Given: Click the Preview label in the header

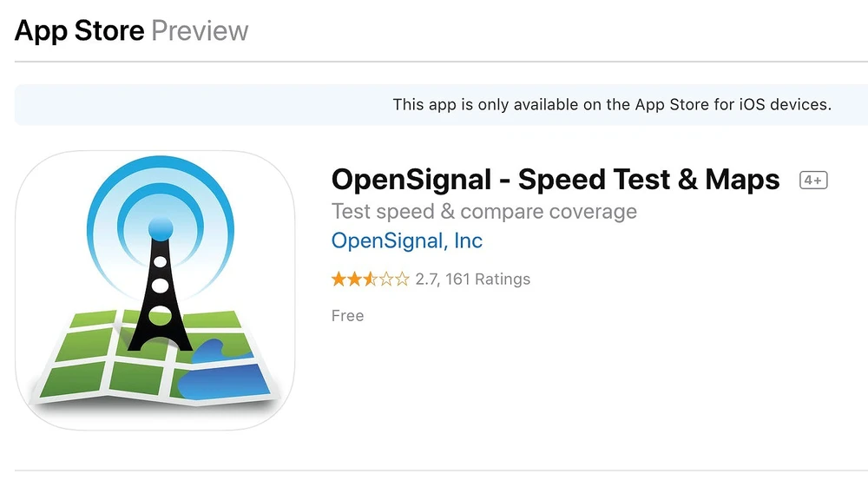Looking at the screenshot, I should pyautogui.click(x=200, y=31).
